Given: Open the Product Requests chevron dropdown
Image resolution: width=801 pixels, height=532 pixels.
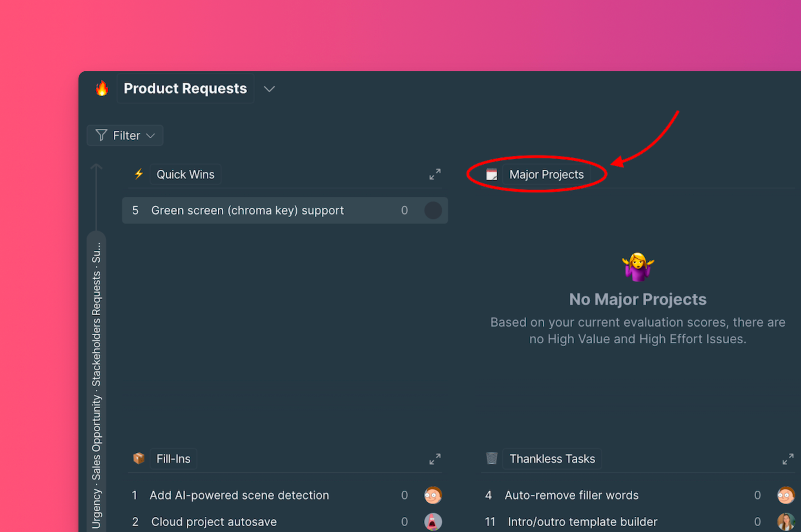Looking at the screenshot, I should pyautogui.click(x=269, y=89).
